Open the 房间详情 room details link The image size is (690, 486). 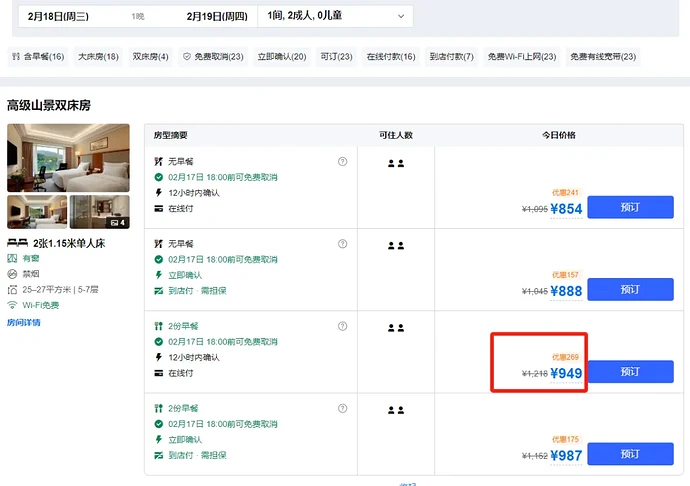pyautogui.click(x=24, y=323)
